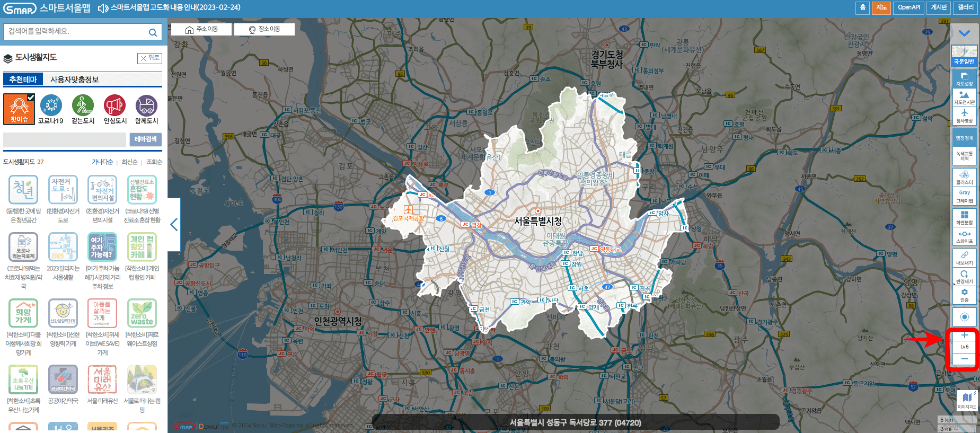Image resolution: width=980 pixels, height=433 pixels.
Task: Open the 갤러리 top menu
Action: click(x=966, y=7)
